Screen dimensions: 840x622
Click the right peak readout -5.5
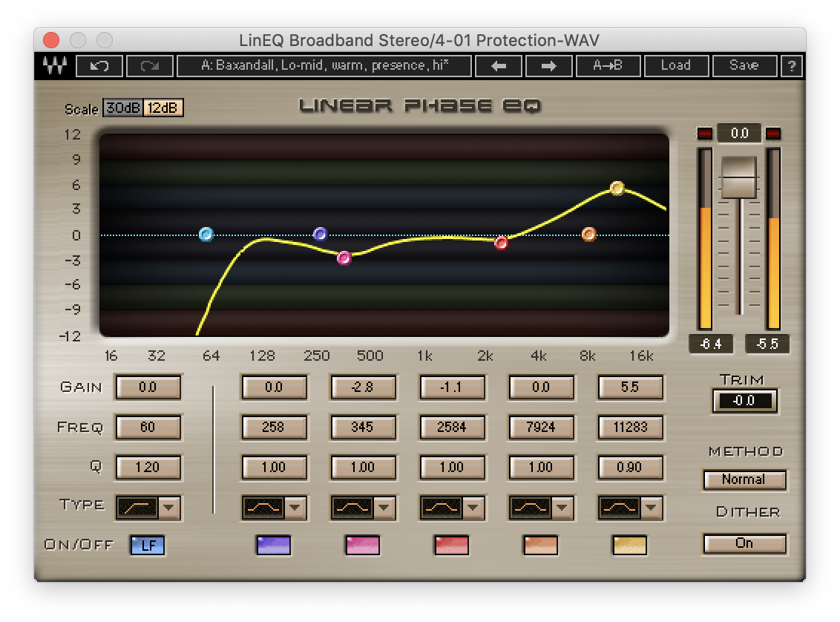click(767, 344)
